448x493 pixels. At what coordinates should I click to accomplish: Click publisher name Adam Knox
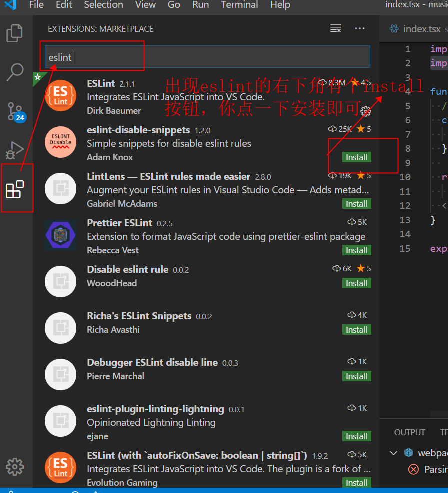point(110,157)
